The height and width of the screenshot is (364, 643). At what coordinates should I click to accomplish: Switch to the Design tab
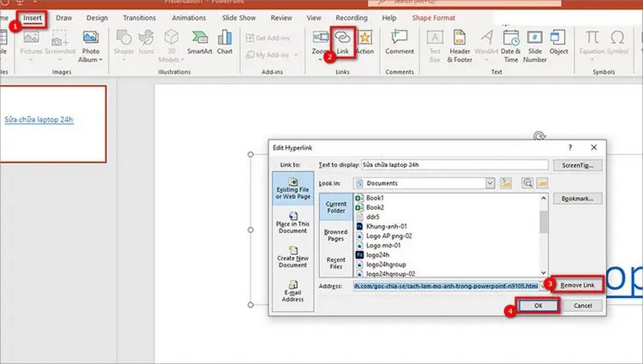point(96,17)
